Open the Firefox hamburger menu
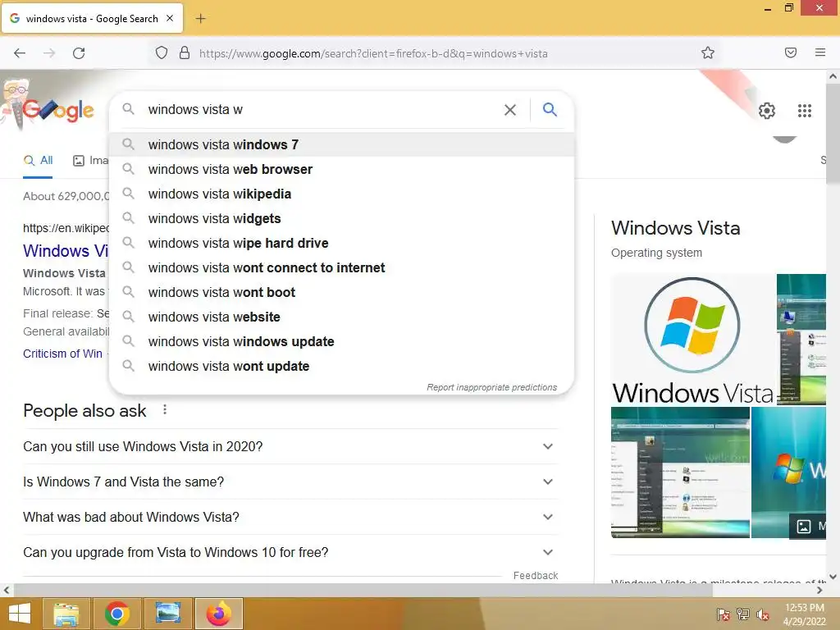 click(x=820, y=52)
